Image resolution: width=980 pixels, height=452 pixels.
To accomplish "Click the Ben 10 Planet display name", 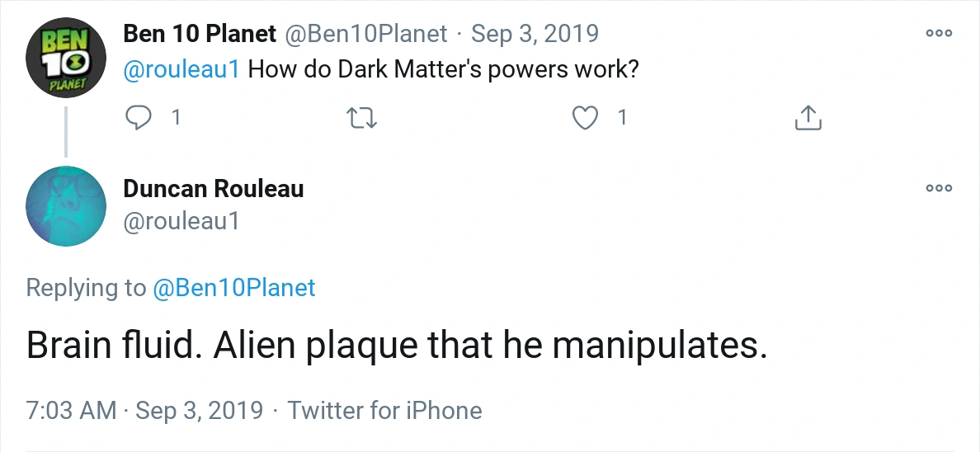I will pos(200,34).
